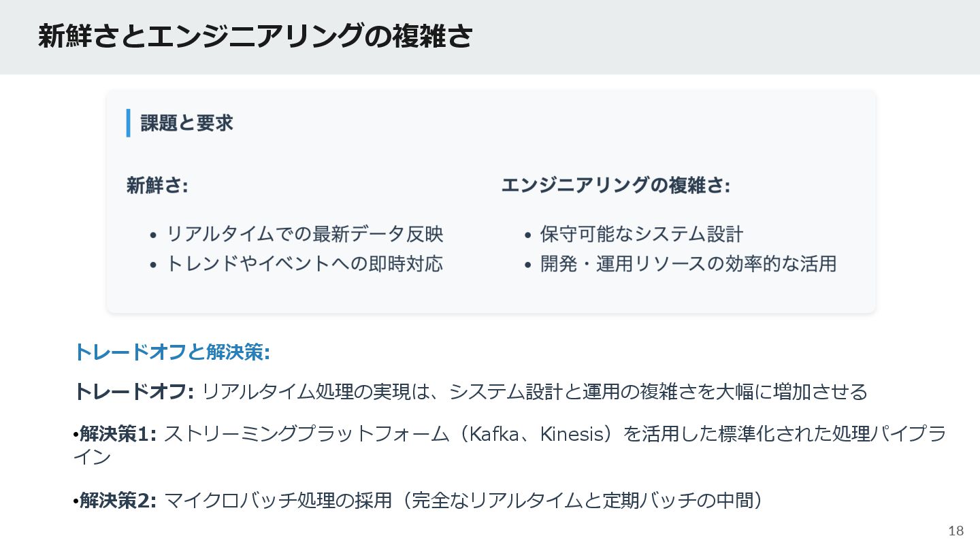This screenshot has height=551, width=980.
Task: Click bullet 保守可能なシステム設計
Action: click(x=642, y=234)
